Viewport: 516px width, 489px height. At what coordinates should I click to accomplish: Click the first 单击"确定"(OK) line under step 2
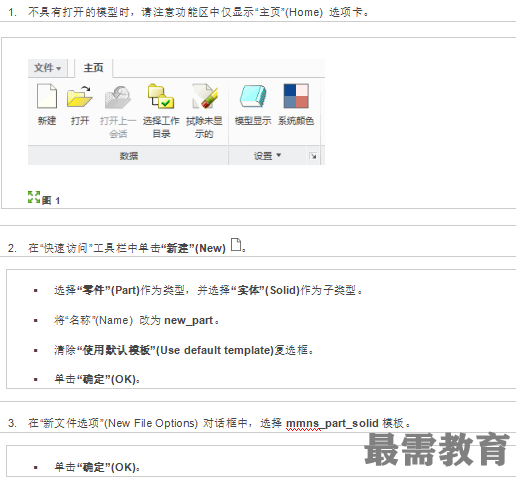tap(97, 379)
